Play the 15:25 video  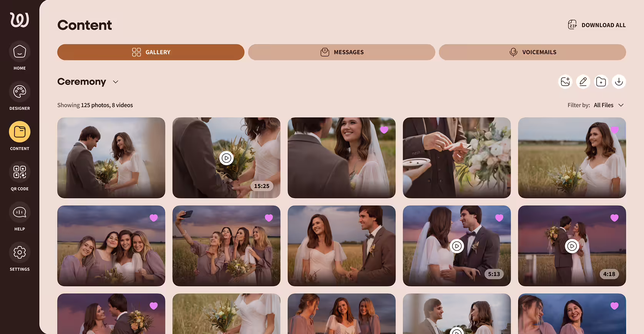click(x=226, y=158)
